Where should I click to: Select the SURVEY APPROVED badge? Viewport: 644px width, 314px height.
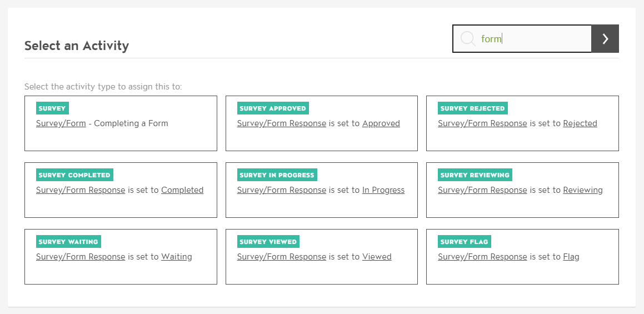coord(272,108)
